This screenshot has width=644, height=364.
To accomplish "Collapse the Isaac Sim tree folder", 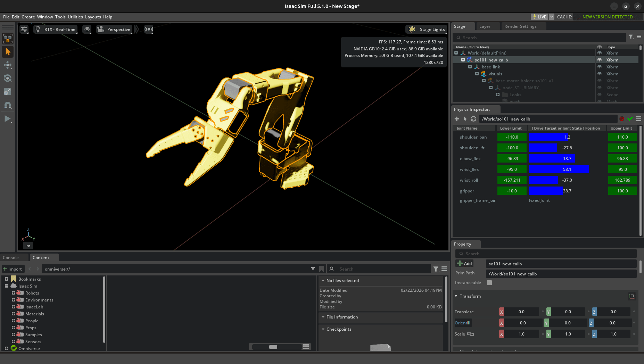I will [x=7, y=286].
